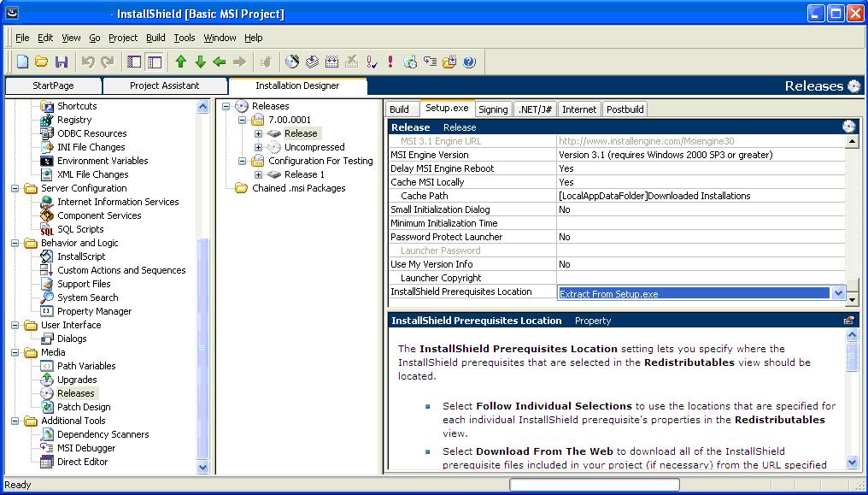This screenshot has height=495, width=868.
Task: Click the green left arrow toolbar icon
Action: click(220, 62)
